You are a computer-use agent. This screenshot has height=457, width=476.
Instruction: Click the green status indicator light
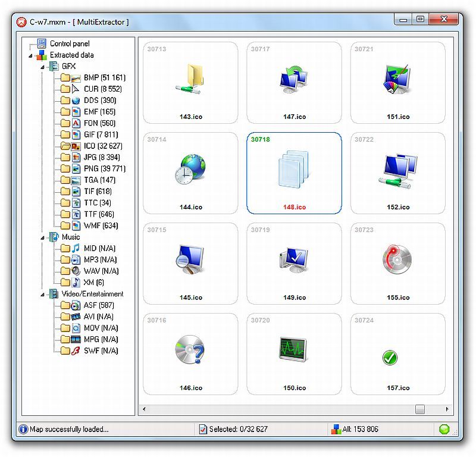point(444,429)
